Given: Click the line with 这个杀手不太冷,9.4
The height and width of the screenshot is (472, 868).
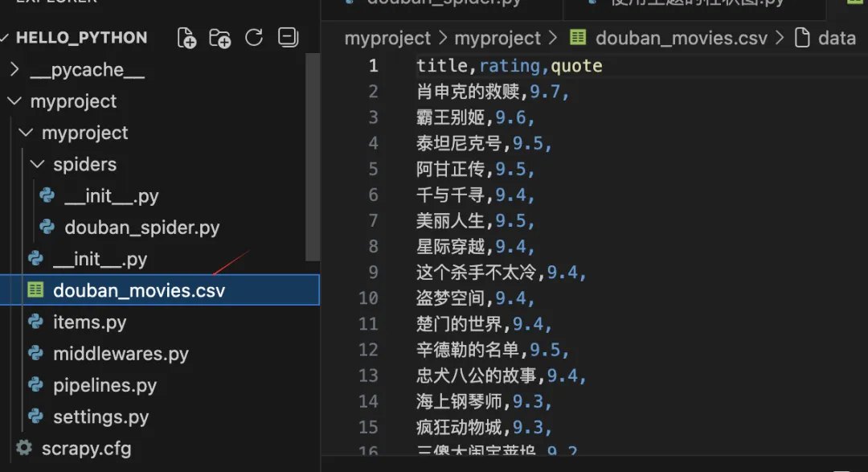Looking at the screenshot, I should coord(502,273).
